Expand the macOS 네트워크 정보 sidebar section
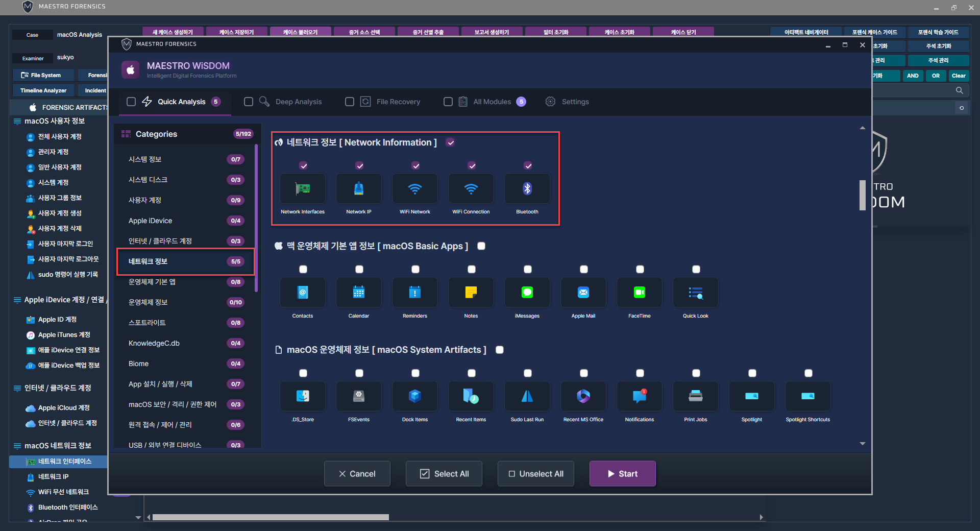This screenshot has width=980, height=531. [17, 446]
